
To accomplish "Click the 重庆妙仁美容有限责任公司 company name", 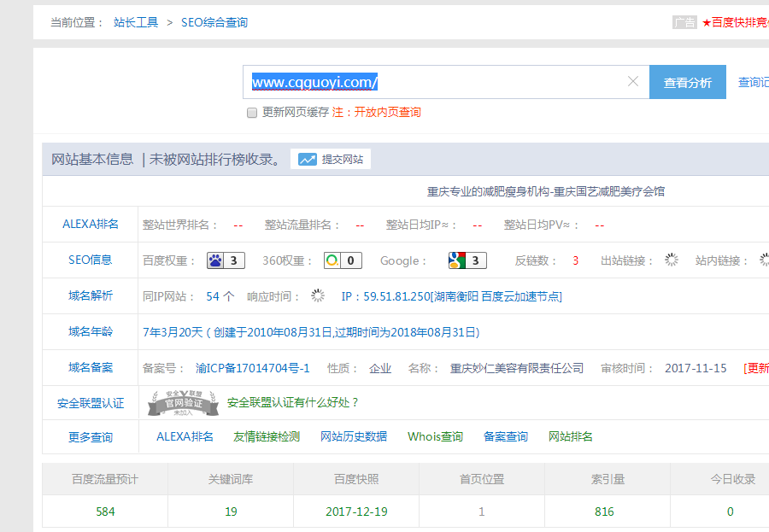I will pos(517,368).
